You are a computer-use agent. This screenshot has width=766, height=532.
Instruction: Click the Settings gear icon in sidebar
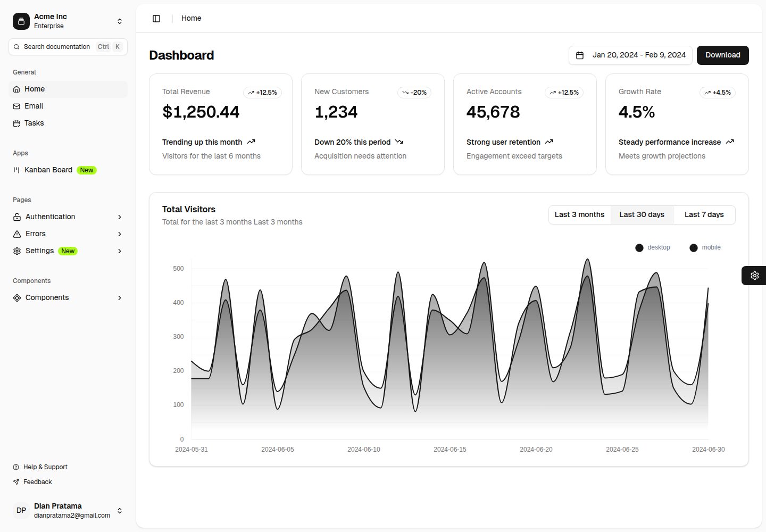click(17, 251)
